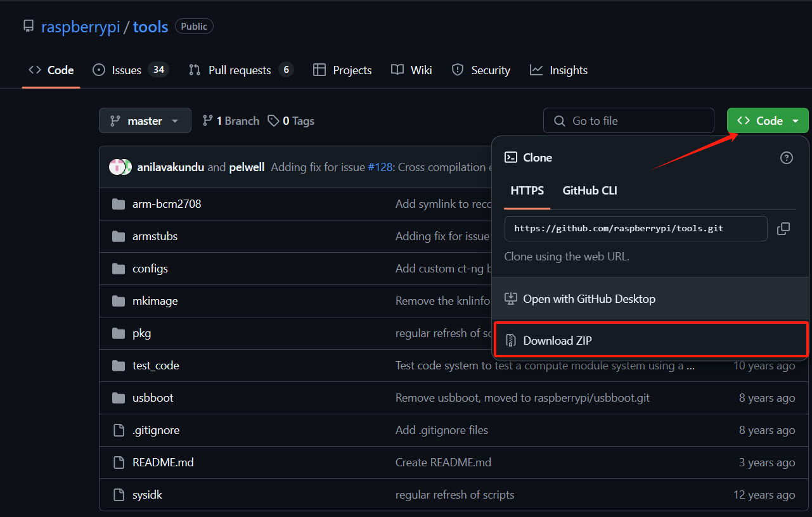
Task: Click the folder icon next to arm-bcm2708
Action: click(x=119, y=204)
